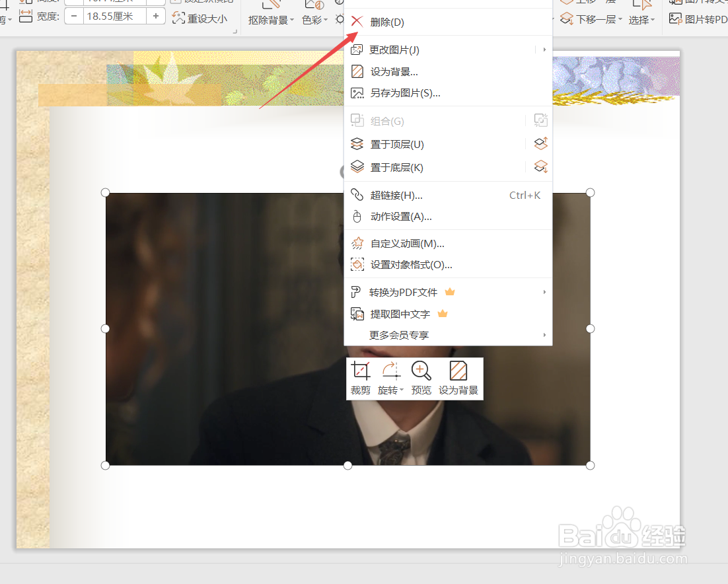This screenshot has height=584, width=728.
Task: Click the hatched icon beside 设为背景 in menu
Action: pyautogui.click(x=357, y=71)
